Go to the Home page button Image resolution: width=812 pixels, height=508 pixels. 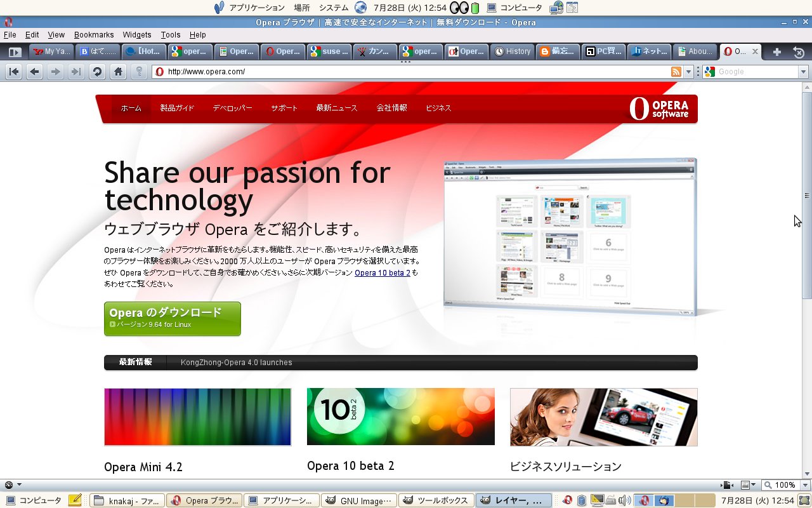pyautogui.click(x=118, y=72)
